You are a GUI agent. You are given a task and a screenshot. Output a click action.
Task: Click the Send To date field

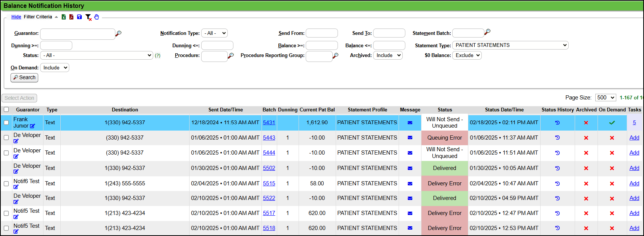[389, 33]
